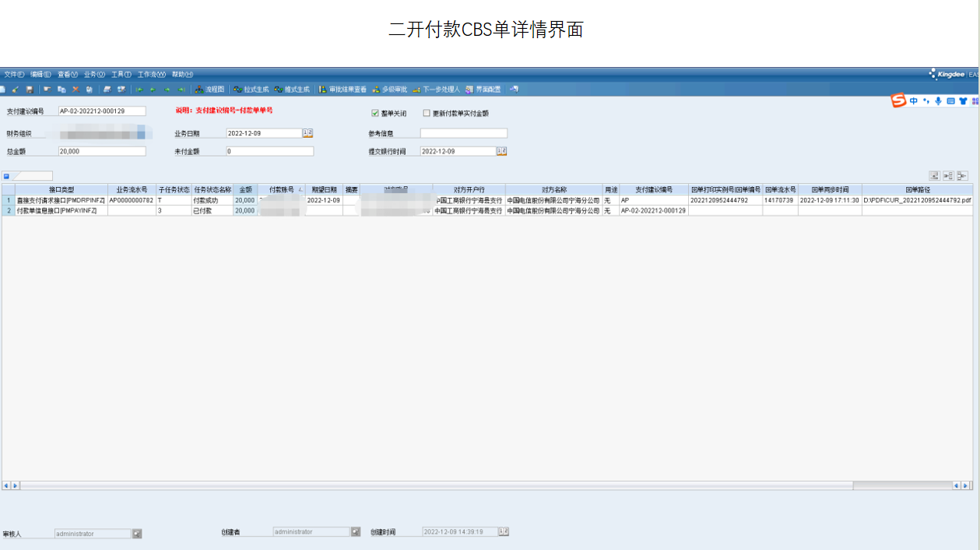The image size is (980, 550).
Task: Open 流程图 workflow chart
Action: coord(209,90)
